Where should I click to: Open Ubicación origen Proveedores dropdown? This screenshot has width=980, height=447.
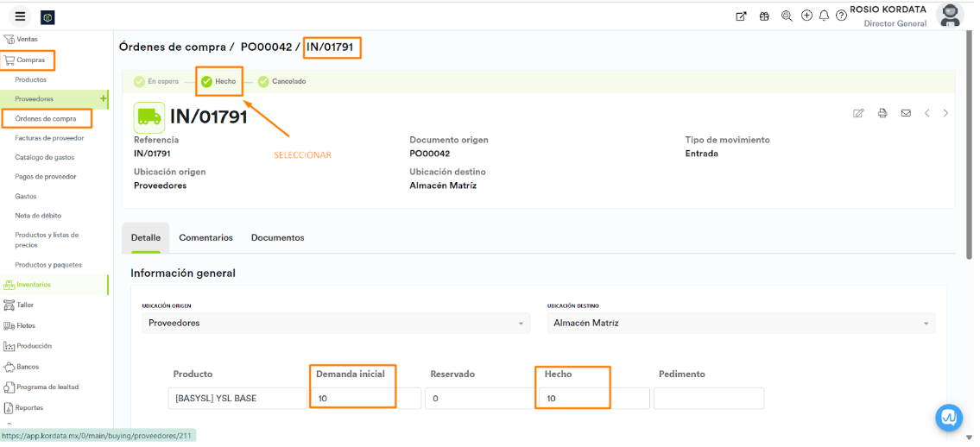[336, 323]
